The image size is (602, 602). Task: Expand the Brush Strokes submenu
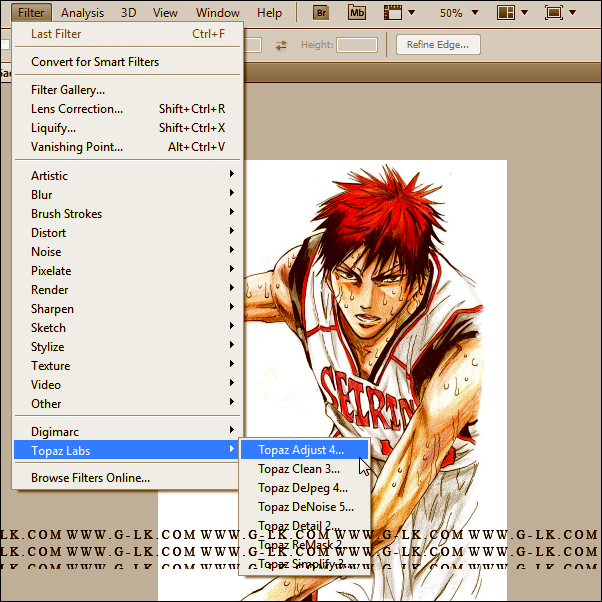(127, 214)
